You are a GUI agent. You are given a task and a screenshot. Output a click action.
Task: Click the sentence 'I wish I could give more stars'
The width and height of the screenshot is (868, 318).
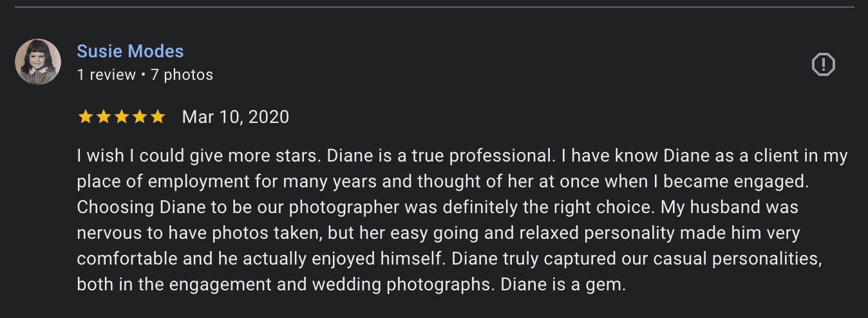point(199,156)
